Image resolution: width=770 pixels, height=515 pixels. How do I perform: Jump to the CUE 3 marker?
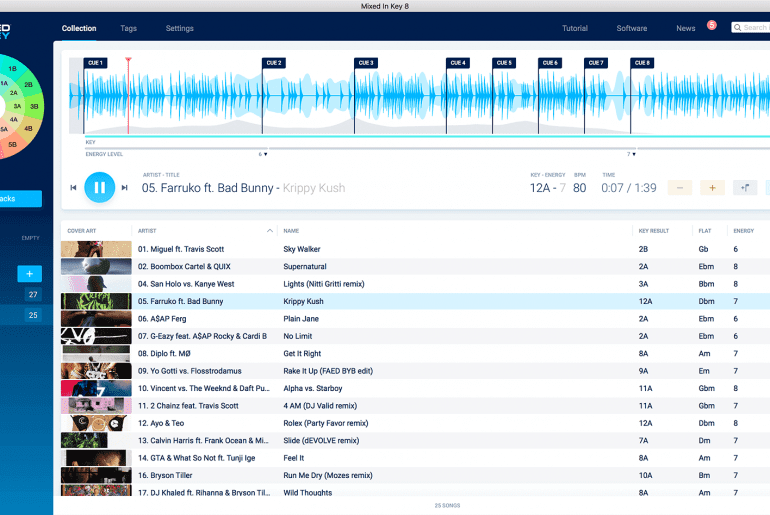click(x=366, y=63)
